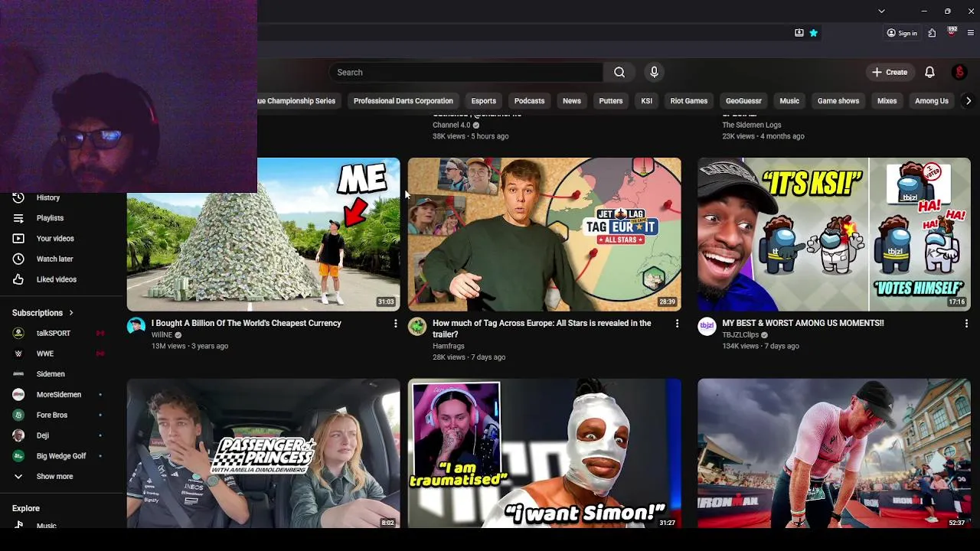Open 'MY BEST & WORST AMONG US MOMENTS!!' title
Viewport: 980px width, 551px height.
pos(802,323)
